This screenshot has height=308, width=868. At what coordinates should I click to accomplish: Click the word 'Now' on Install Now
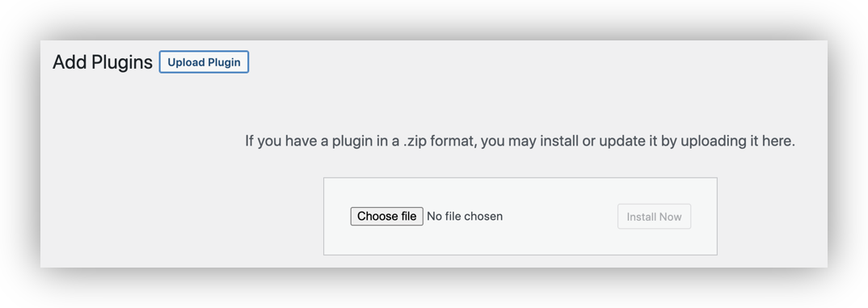tap(670, 217)
